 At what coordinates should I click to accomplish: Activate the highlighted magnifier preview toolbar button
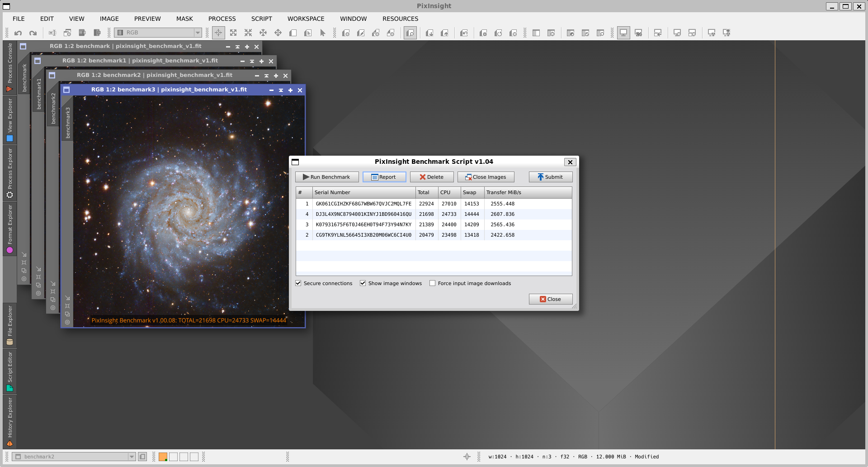pos(410,33)
